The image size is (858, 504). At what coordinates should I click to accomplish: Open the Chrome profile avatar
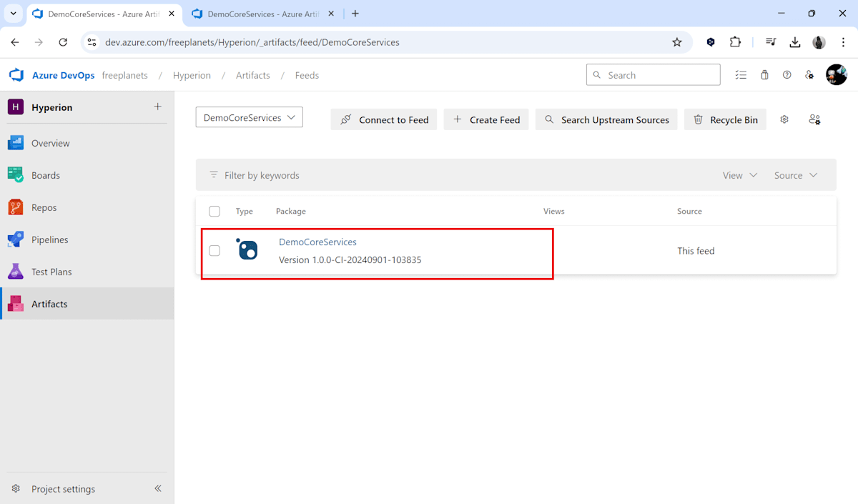(819, 42)
